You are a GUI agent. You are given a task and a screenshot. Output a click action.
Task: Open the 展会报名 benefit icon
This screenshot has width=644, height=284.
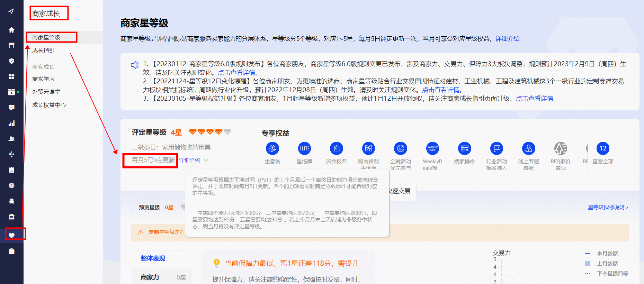336,149
